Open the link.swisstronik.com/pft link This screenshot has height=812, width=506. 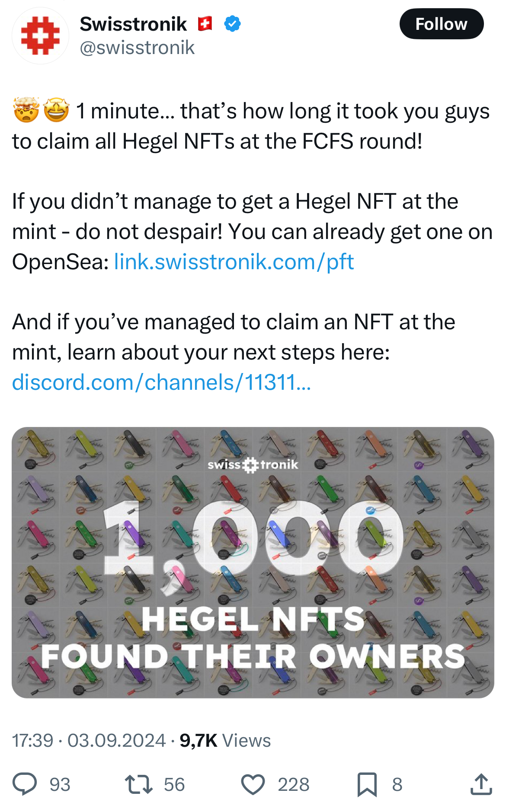[x=234, y=262]
